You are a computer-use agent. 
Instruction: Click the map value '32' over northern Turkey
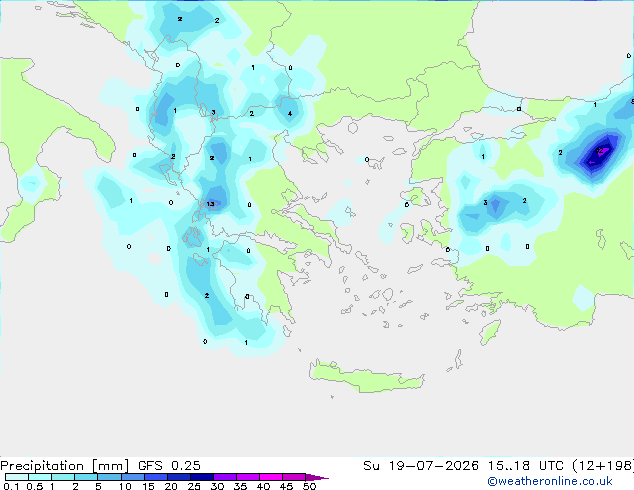tap(599, 150)
